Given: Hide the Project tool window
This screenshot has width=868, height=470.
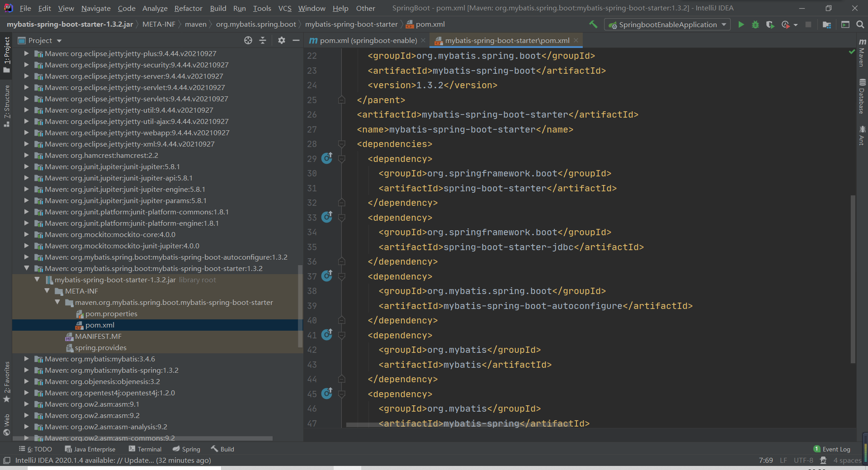Looking at the screenshot, I should coord(296,40).
